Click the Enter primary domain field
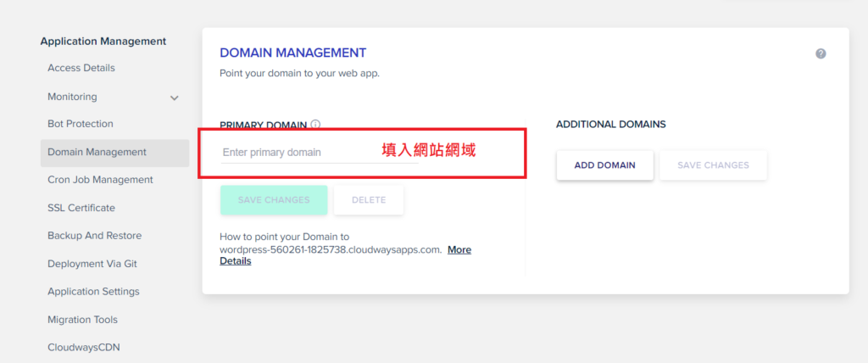868x363 pixels. coord(297,153)
